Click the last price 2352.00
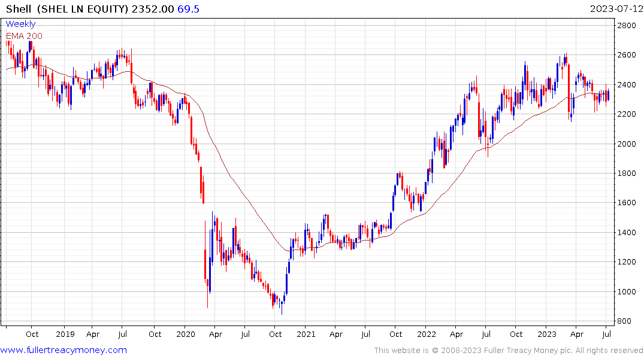 pyautogui.click(x=153, y=8)
